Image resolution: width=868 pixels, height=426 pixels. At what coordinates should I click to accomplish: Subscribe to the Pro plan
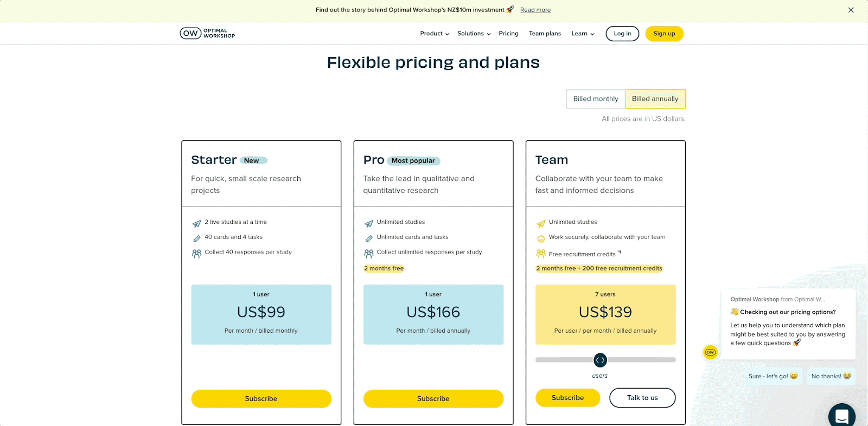coord(433,398)
